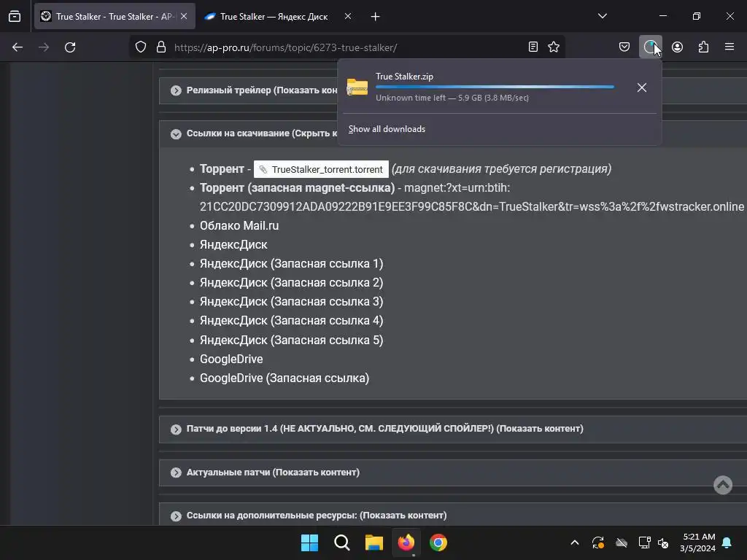Click the padlock site info icon
The width and height of the screenshot is (747, 560).
161,47
